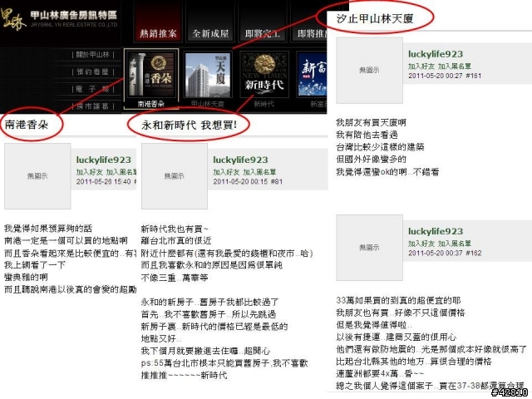Click the 新富 project thumbnail
This screenshot has width=532, height=399.
(x=313, y=78)
